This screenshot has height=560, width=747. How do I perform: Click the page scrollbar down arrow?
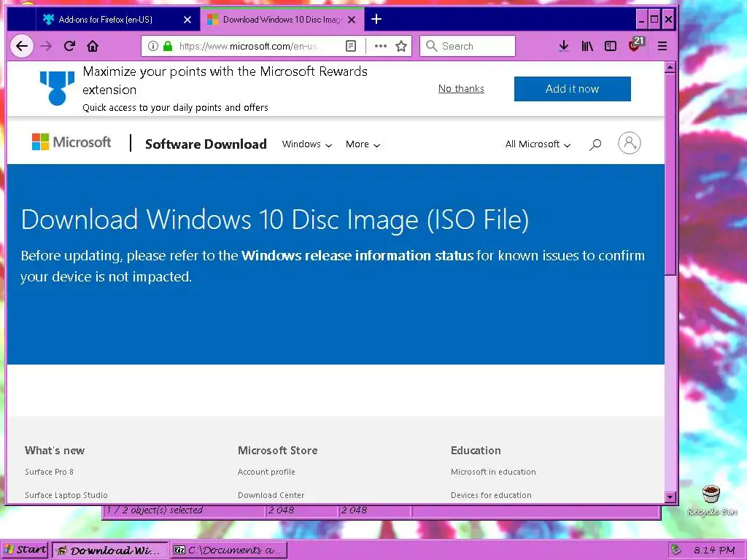(x=670, y=497)
